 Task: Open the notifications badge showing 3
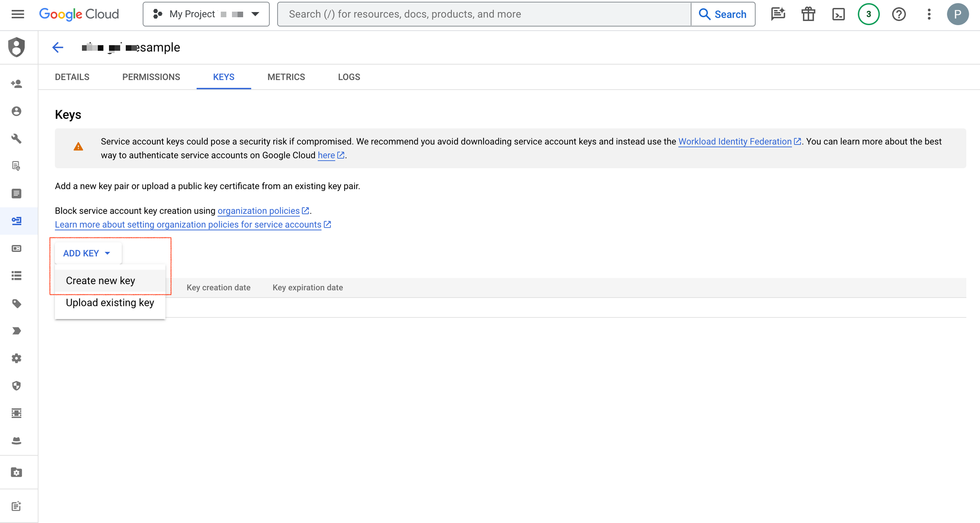[x=868, y=14]
